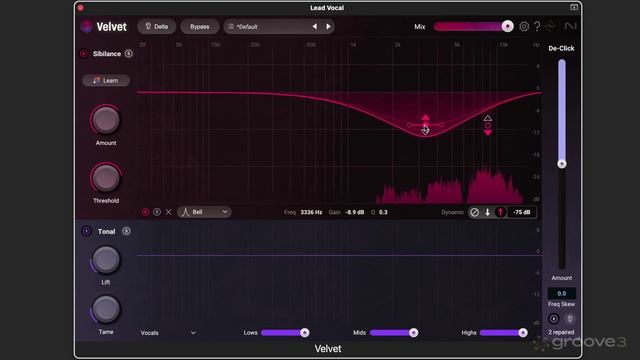Viewport: 640px width, 360px height.
Task: Delete the selected EQ band
Action: [169, 212]
